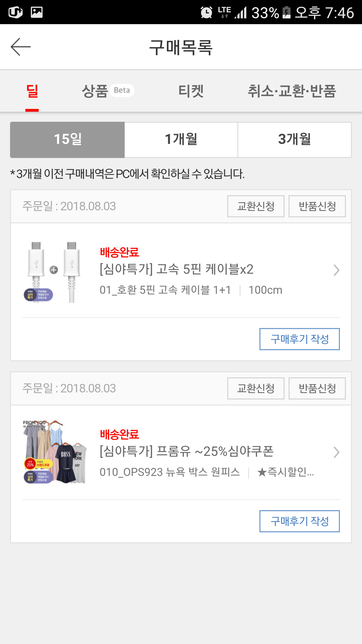This screenshot has width=362, height=644.
Task: Tap the U+ carrier icon in status bar
Action: click(x=16, y=12)
